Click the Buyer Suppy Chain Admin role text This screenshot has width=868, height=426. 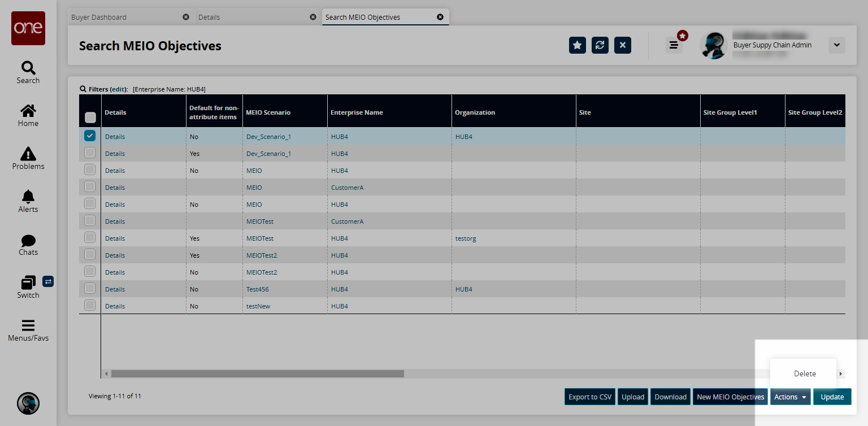[x=772, y=45]
